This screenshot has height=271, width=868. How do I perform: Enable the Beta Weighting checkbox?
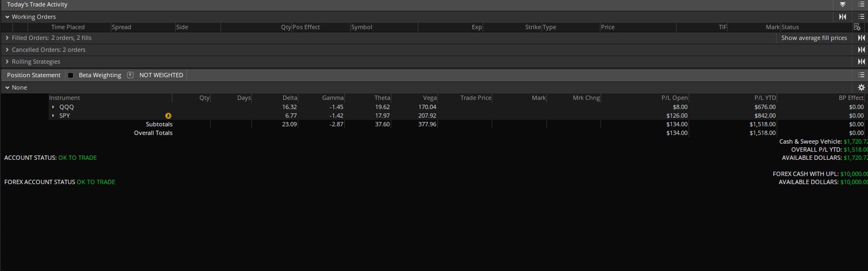coord(71,75)
